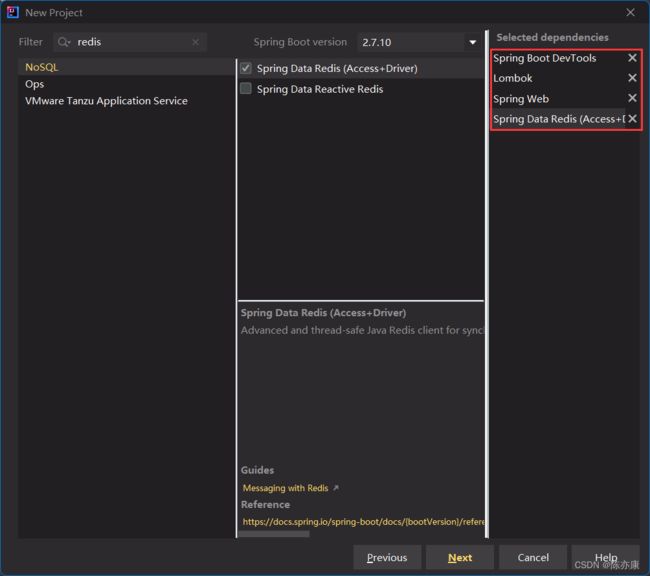Click the 2.7.10 version value

click(376, 42)
